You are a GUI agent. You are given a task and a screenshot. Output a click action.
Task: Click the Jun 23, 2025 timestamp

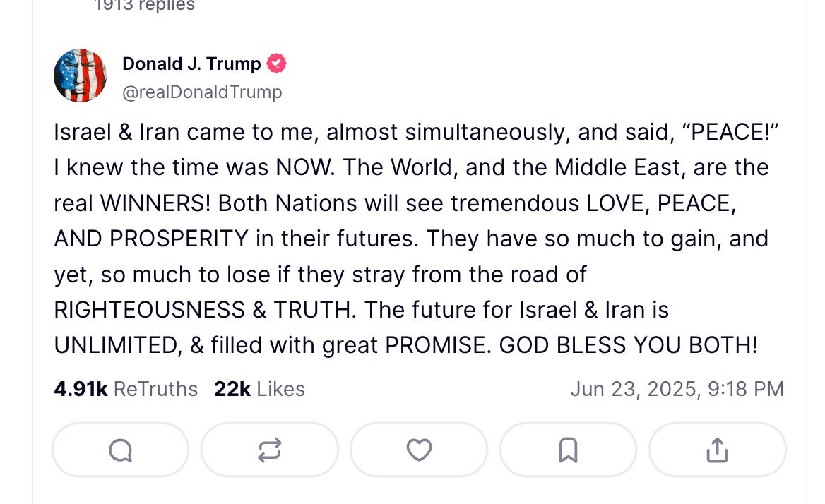point(677,388)
